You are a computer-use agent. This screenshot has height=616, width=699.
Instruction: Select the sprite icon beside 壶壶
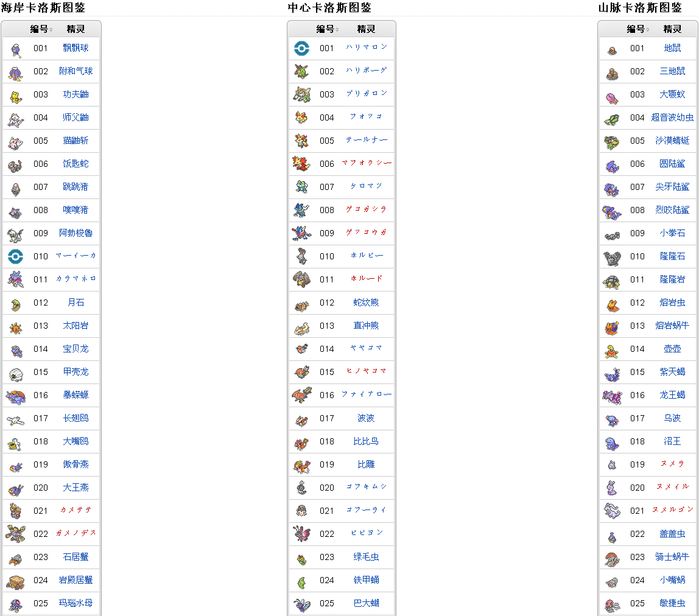point(612,349)
